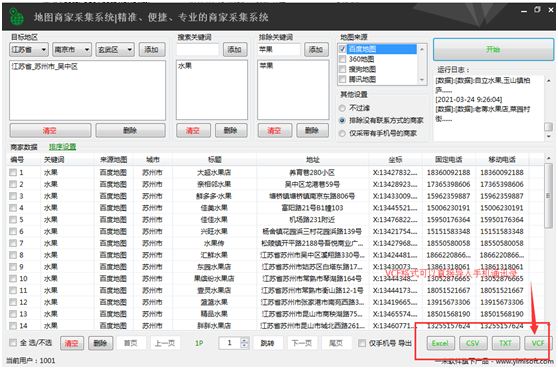The image size is (558, 369).
Task: Check row 5 佳佳水果 checkbox
Action: point(13,220)
